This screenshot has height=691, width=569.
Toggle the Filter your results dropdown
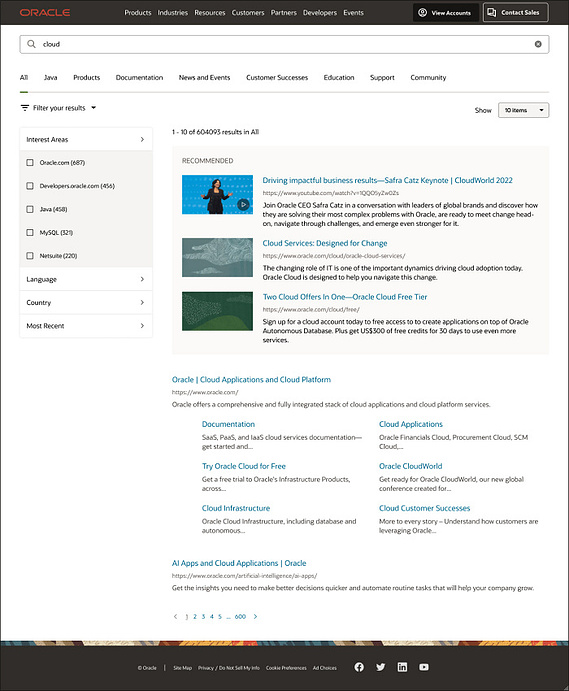click(58, 108)
